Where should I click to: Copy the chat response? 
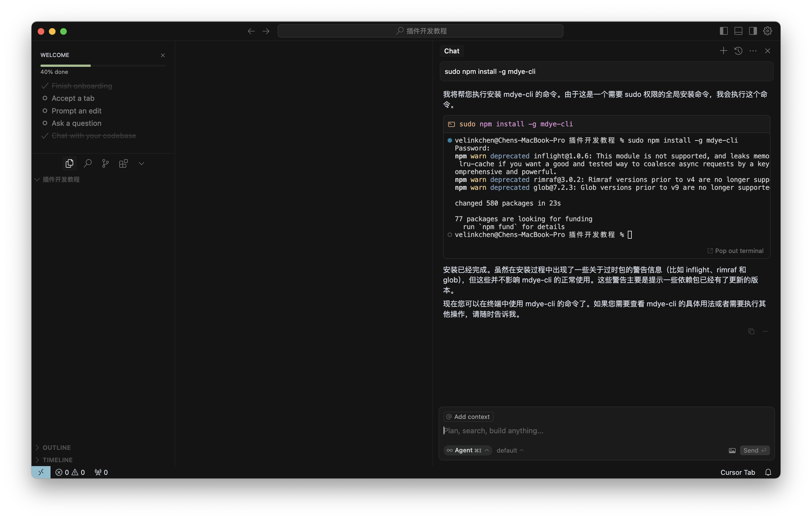coord(751,331)
